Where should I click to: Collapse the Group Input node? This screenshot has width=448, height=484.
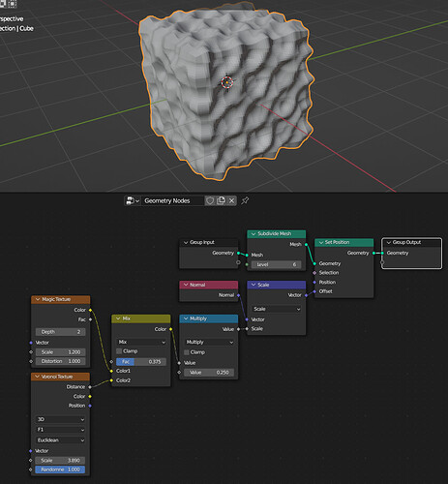pos(186,242)
